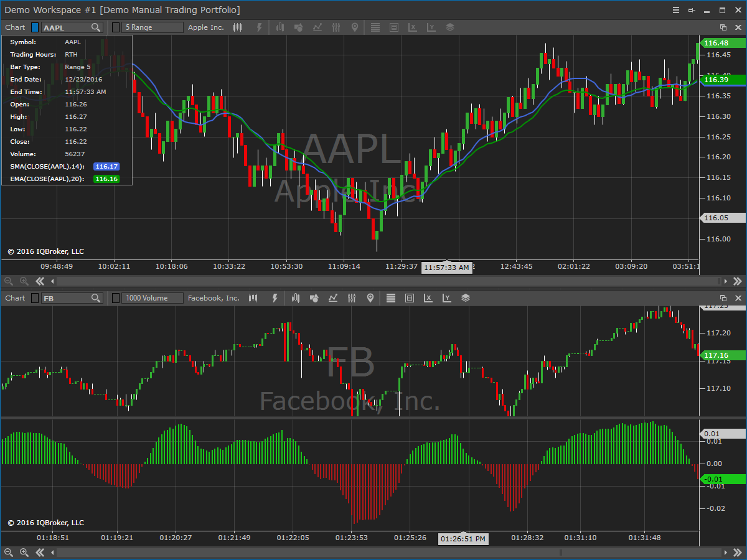Click the candlestick chart type icon in FB toolbar

pyautogui.click(x=253, y=298)
